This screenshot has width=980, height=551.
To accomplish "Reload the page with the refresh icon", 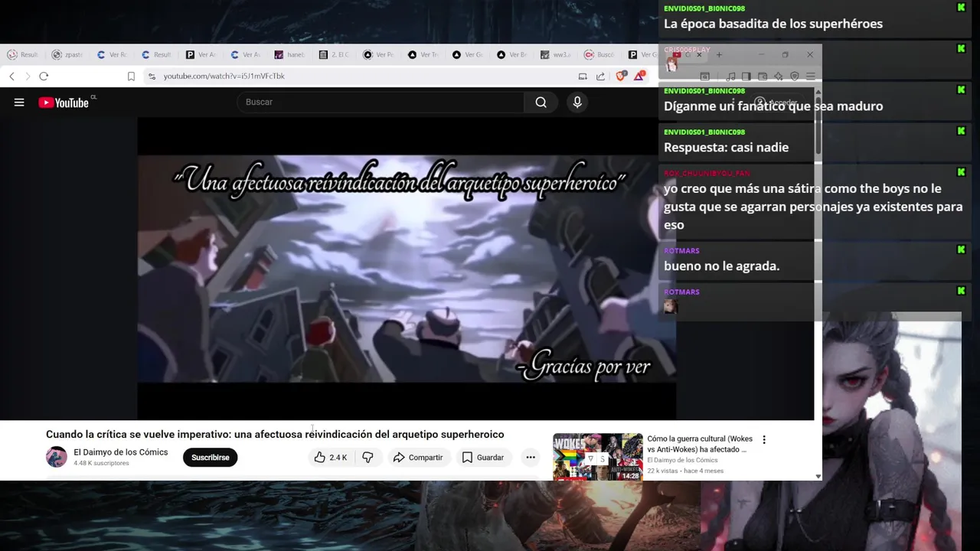I will coord(44,77).
